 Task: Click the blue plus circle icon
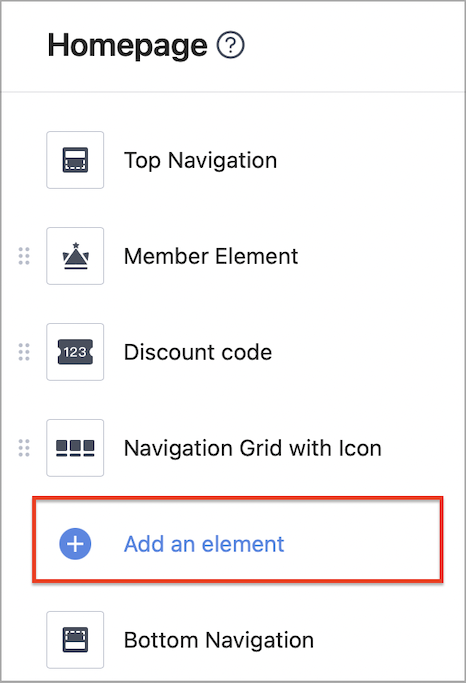coord(75,544)
